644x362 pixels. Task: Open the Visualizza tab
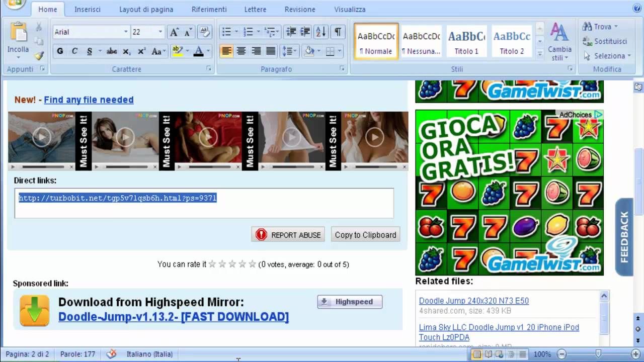(x=350, y=10)
